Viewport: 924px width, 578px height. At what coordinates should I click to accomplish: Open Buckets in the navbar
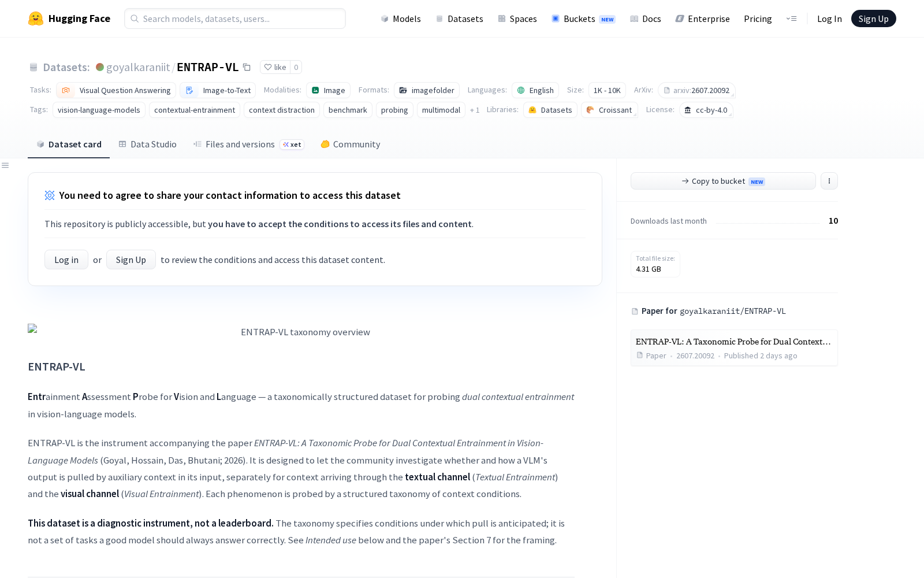(583, 18)
